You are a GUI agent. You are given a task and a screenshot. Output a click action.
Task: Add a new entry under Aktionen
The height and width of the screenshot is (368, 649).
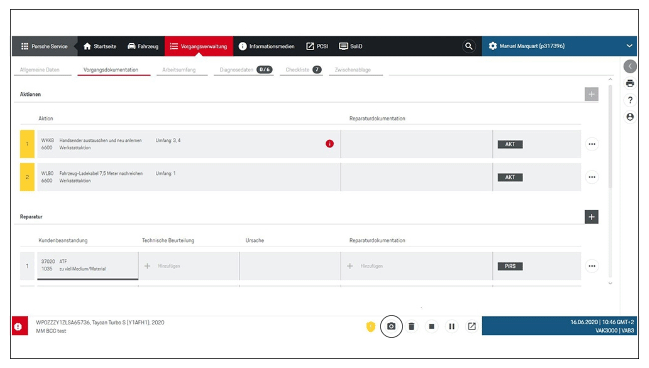[x=591, y=94]
